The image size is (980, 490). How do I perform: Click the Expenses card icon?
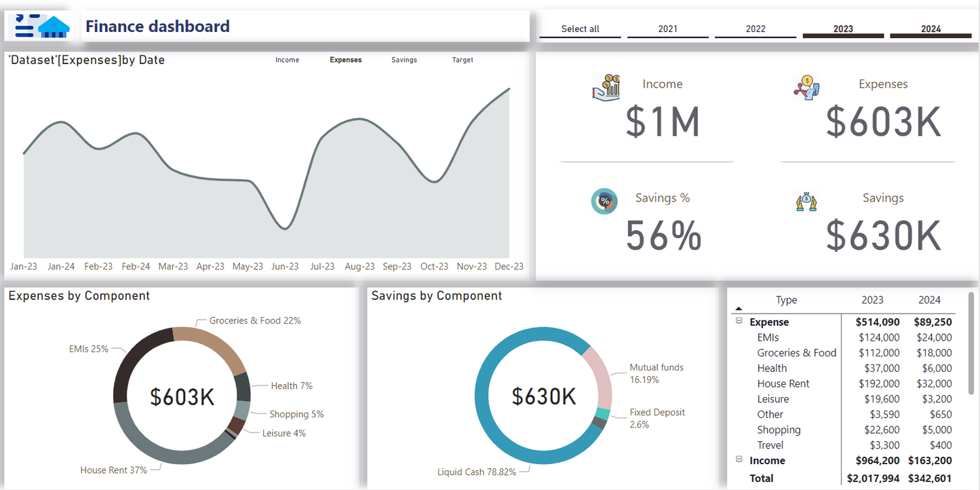806,88
